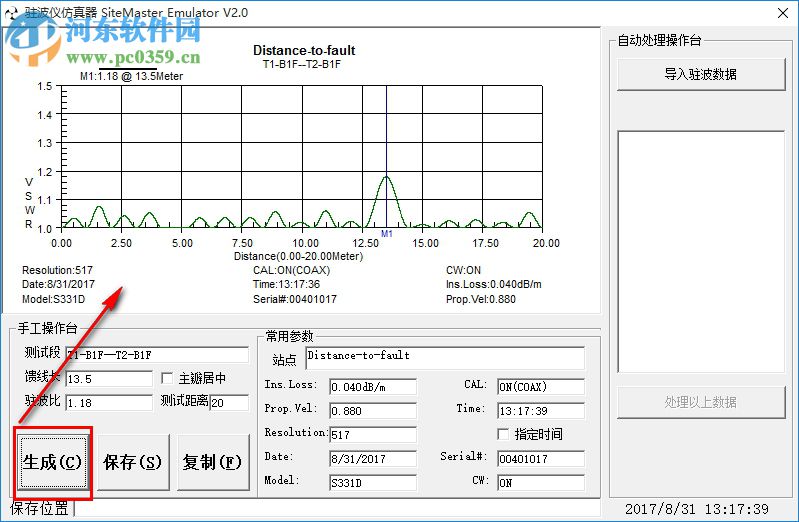Image resolution: width=799 pixels, height=522 pixels.
Task: Click 导入驻波数据 import button
Action: (701, 74)
